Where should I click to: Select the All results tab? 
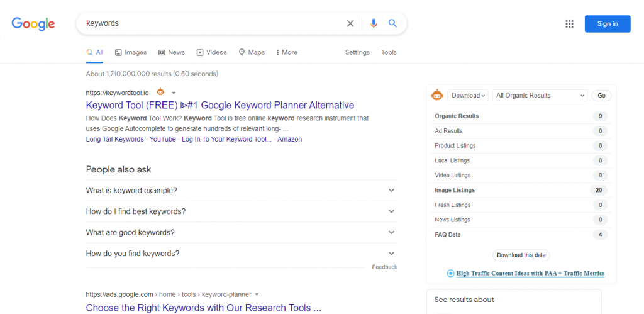(x=94, y=53)
